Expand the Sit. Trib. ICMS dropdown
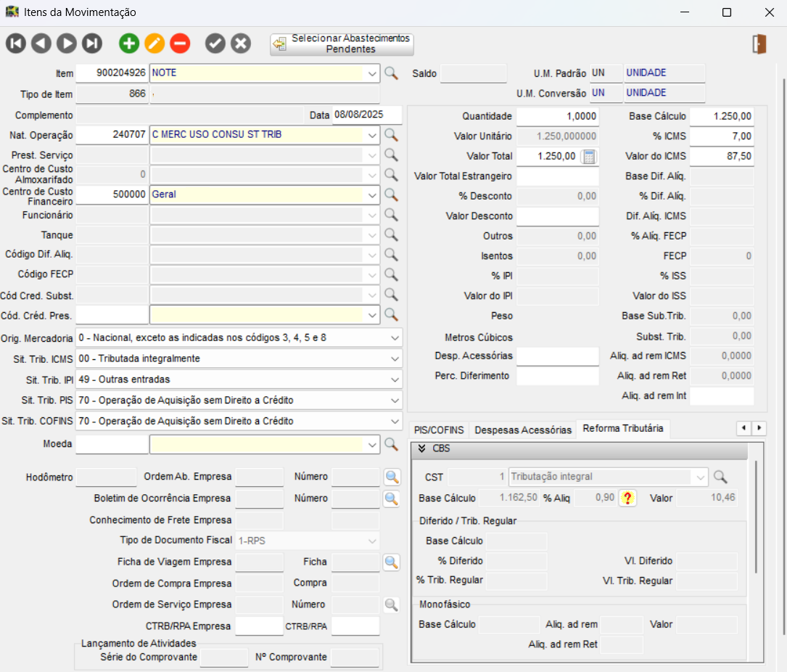Image resolution: width=787 pixels, height=672 pixels. pyautogui.click(x=394, y=358)
